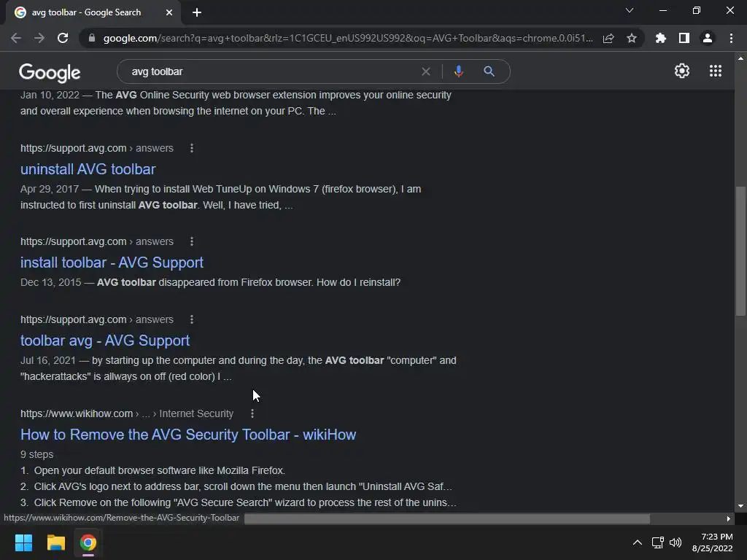Open Chrome's three-dot menu

coord(731,38)
